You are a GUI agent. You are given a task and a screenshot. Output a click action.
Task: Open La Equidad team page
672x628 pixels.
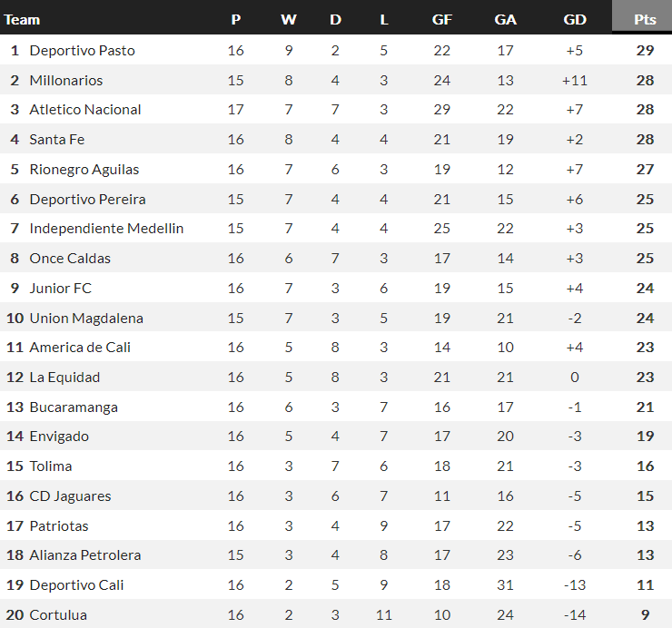[x=64, y=378]
